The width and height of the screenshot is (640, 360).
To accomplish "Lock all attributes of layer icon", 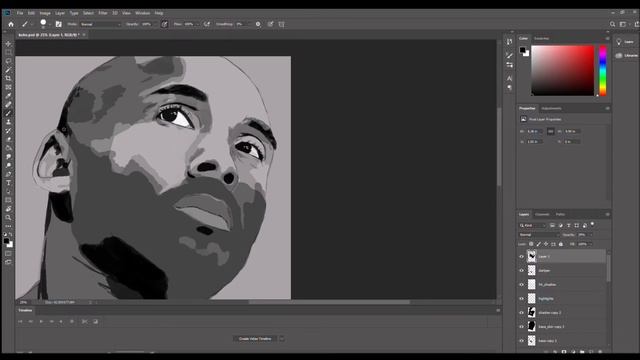I will (x=561, y=244).
